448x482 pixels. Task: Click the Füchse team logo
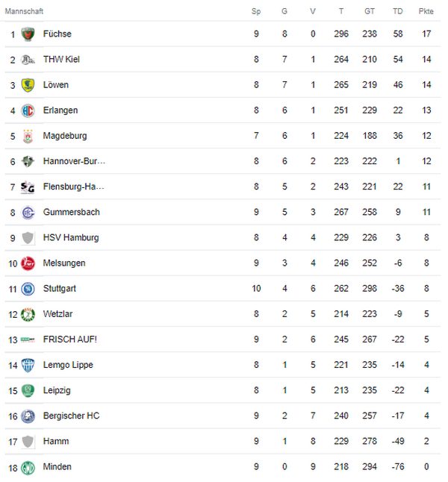point(28,34)
